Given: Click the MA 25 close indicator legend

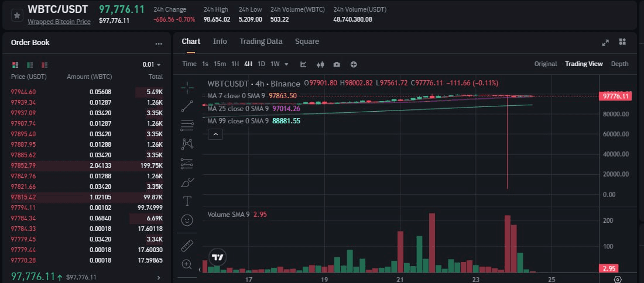Looking at the screenshot, I should point(254,109).
